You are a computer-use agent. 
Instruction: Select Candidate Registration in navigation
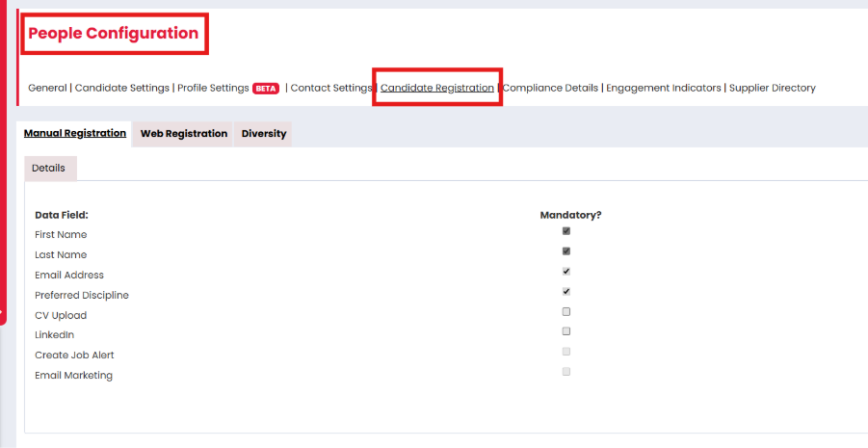(437, 88)
